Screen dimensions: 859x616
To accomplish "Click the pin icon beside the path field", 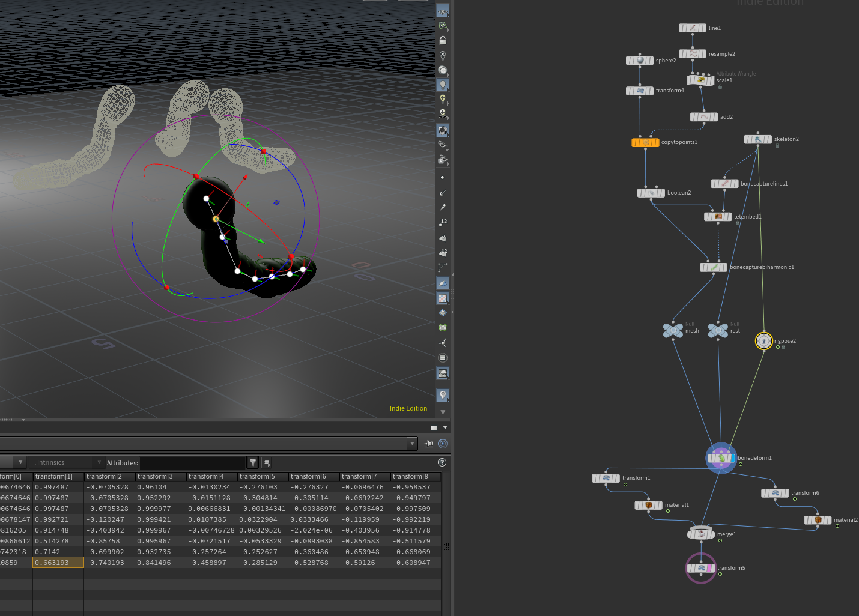I will pyautogui.click(x=429, y=444).
